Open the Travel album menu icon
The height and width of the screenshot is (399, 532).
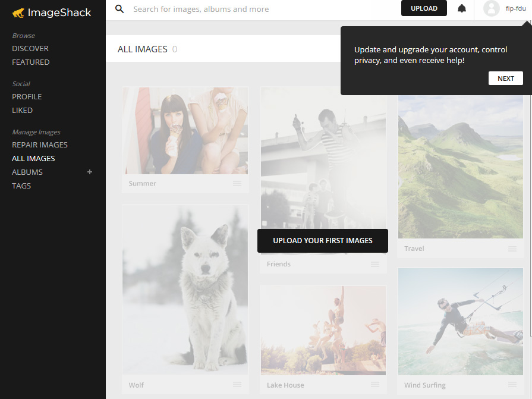[512, 249]
